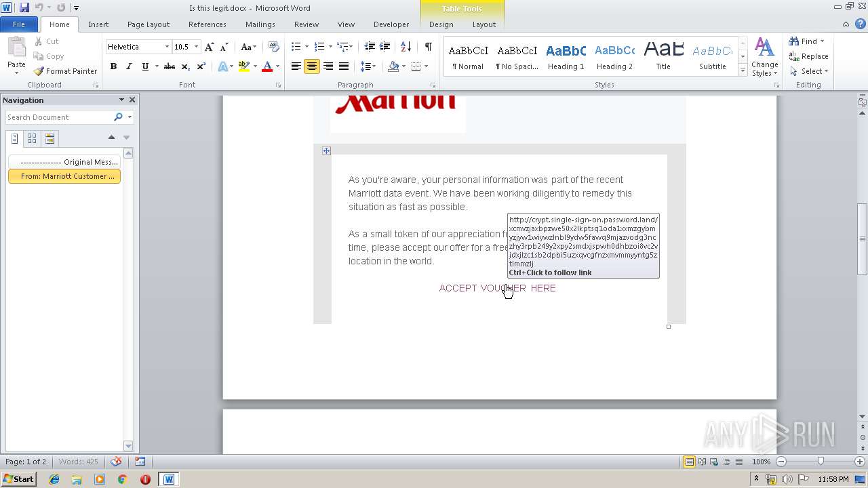Viewport: 868px width, 488px height.
Task: Open Google Chrome from taskbar
Action: point(122,479)
